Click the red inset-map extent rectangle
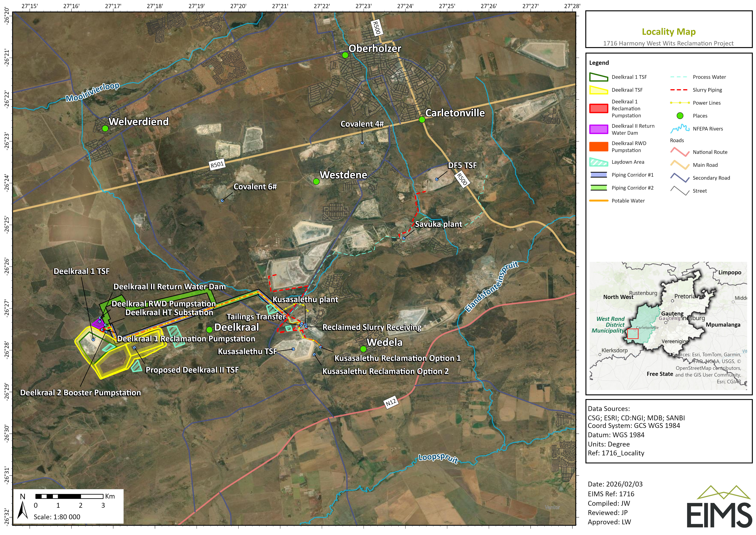756x535 pixels. [x=633, y=334]
